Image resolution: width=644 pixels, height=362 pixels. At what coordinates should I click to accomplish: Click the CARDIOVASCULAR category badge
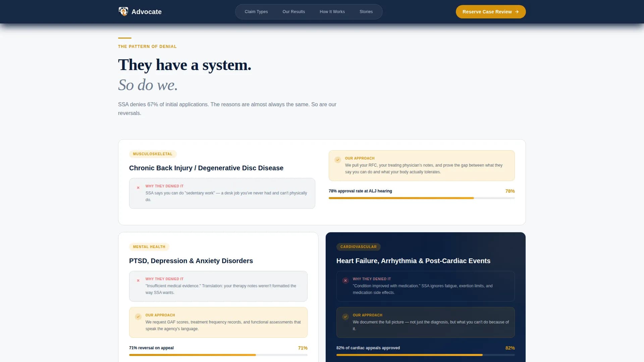click(x=358, y=247)
